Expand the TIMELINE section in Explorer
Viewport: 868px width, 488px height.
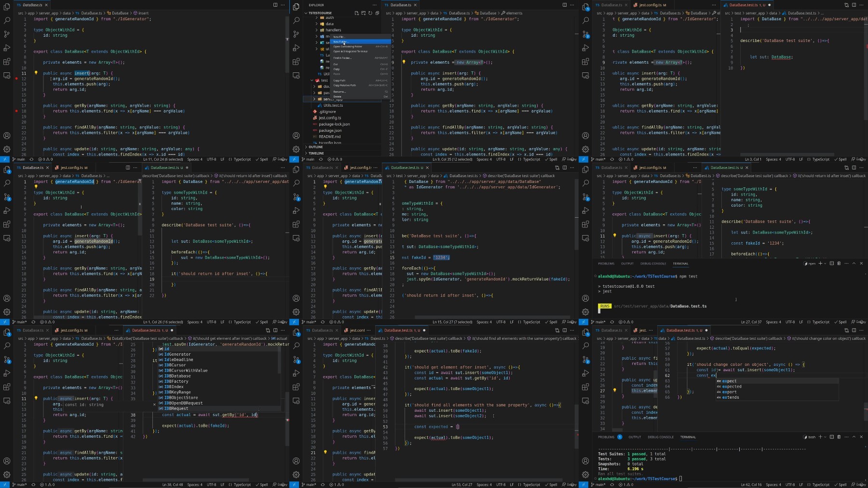tap(316, 153)
